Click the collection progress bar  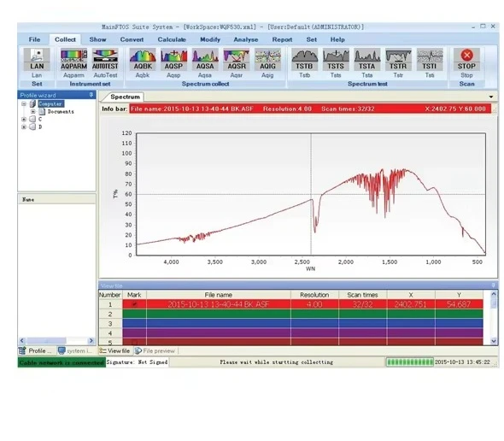(410, 362)
